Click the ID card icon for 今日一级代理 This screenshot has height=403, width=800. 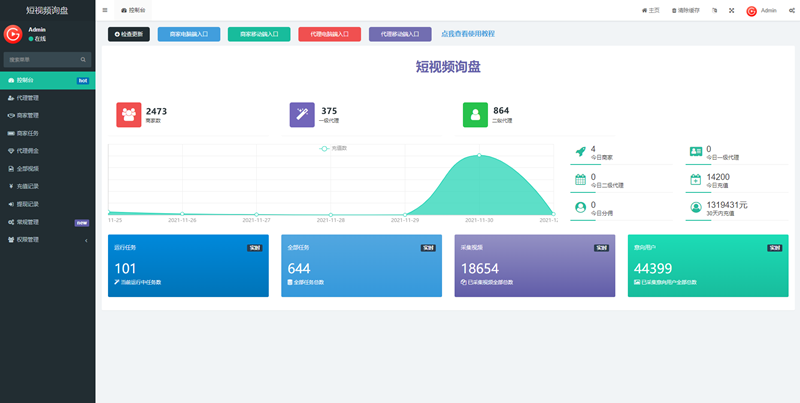(696, 152)
